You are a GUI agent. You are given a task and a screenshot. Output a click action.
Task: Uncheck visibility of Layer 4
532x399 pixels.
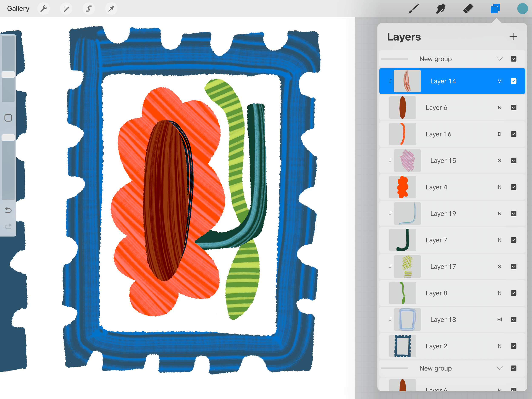[513, 187]
